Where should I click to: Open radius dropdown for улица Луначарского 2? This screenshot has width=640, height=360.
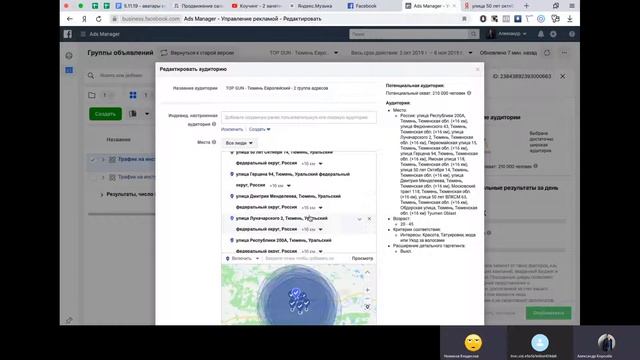click(x=312, y=229)
